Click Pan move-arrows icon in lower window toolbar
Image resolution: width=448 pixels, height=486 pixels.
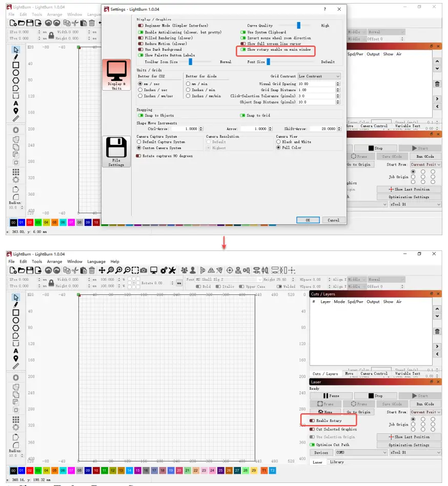pyautogui.click(x=102, y=270)
